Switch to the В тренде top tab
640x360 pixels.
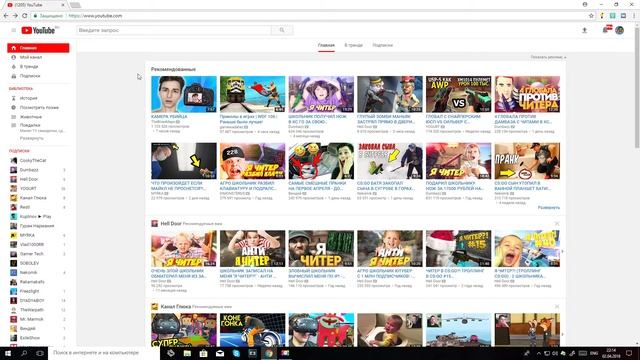pyautogui.click(x=353, y=45)
